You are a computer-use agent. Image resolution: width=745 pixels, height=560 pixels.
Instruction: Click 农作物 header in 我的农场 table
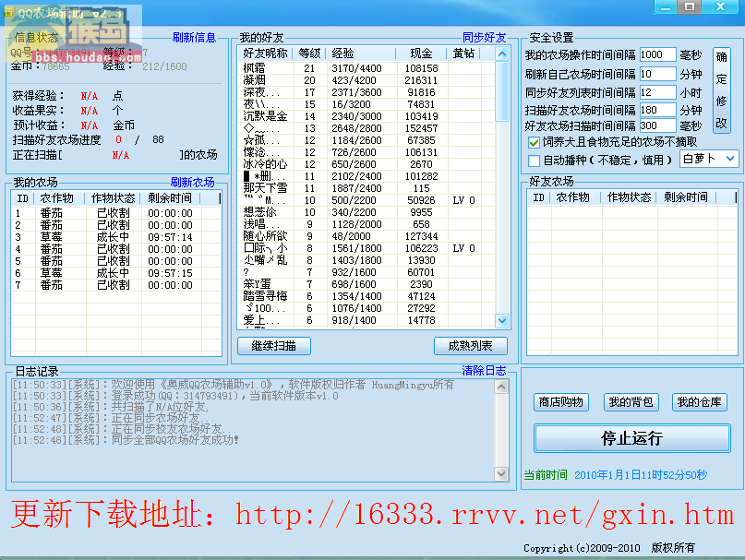pyautogui.click(x=57, y=198)
